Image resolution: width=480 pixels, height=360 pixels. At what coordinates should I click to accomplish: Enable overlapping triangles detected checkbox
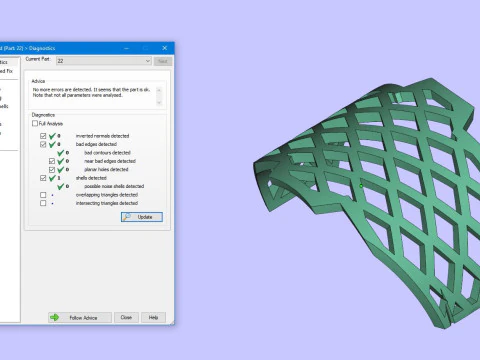pyautogui.click(x=43, y=195)
